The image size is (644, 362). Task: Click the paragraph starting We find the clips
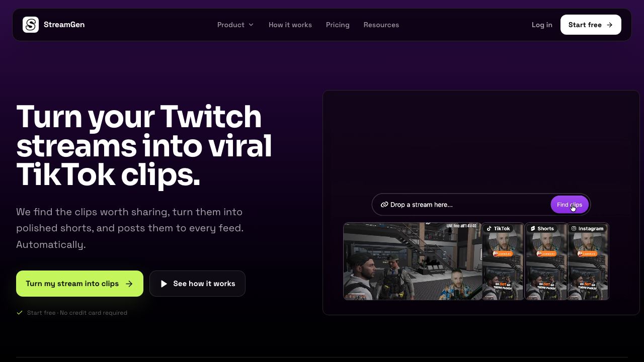(130, 228)
